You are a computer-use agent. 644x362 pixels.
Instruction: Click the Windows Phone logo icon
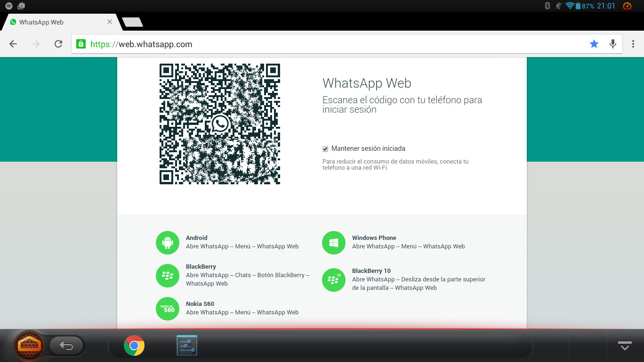coord(334,243)
